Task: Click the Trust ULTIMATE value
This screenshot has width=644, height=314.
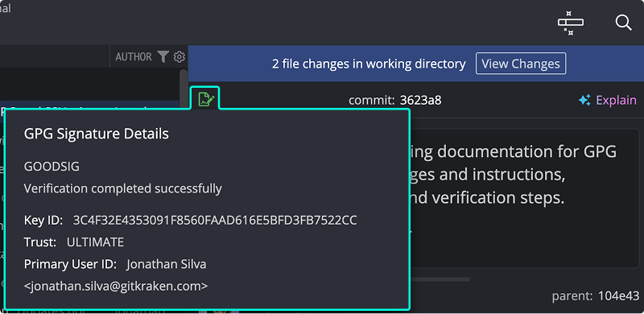Action: [x=95, y=242]
